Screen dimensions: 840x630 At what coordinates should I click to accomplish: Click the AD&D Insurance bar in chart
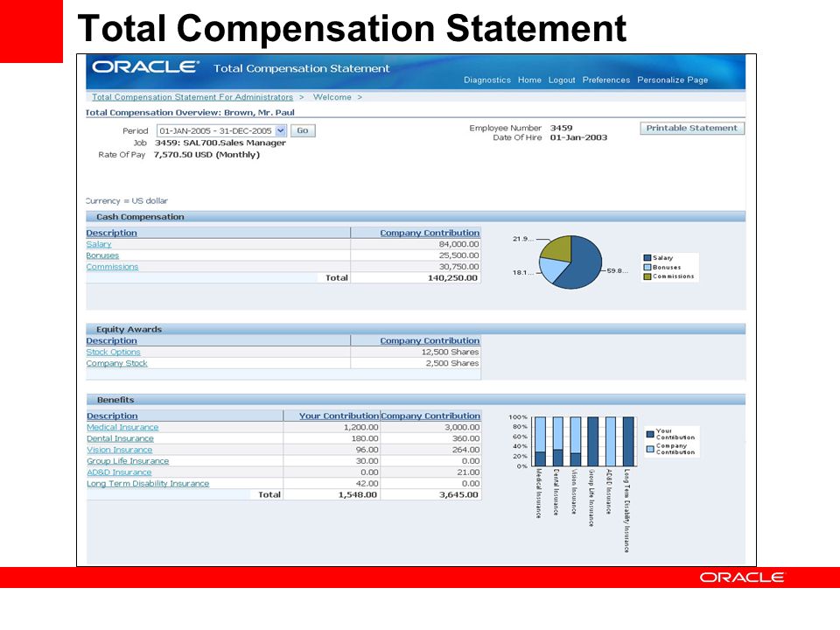pos(611,441)
